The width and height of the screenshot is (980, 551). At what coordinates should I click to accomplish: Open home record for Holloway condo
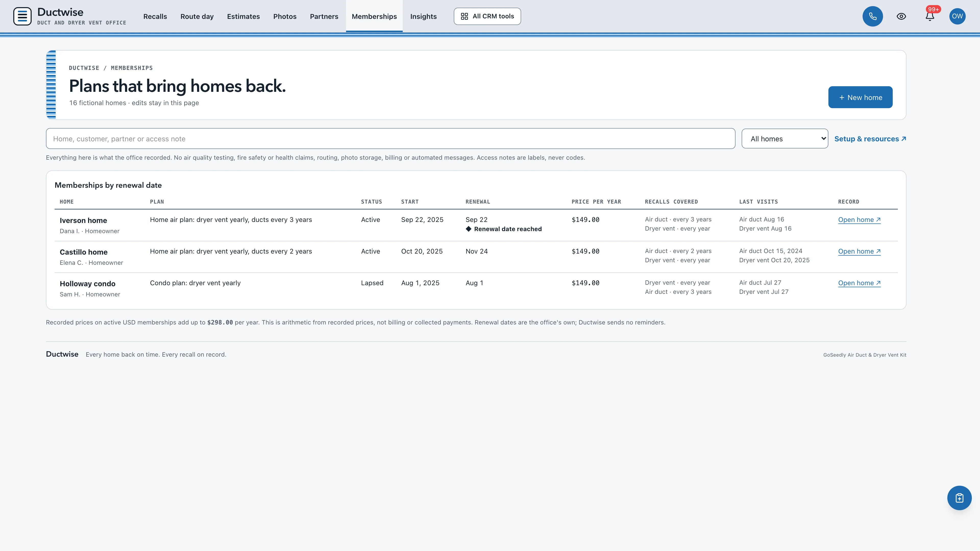click(859, 283)
